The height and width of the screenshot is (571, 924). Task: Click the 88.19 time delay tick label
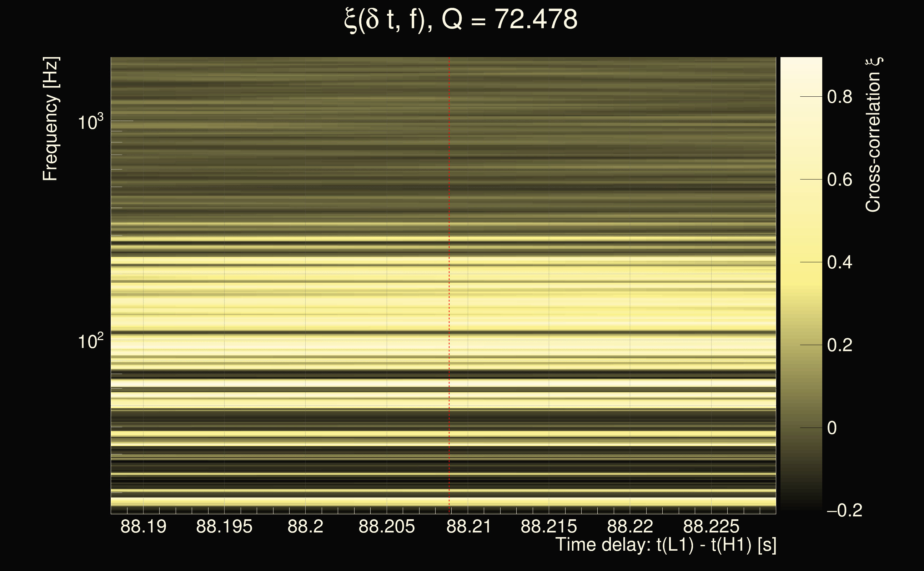click(x=143, y=526)
